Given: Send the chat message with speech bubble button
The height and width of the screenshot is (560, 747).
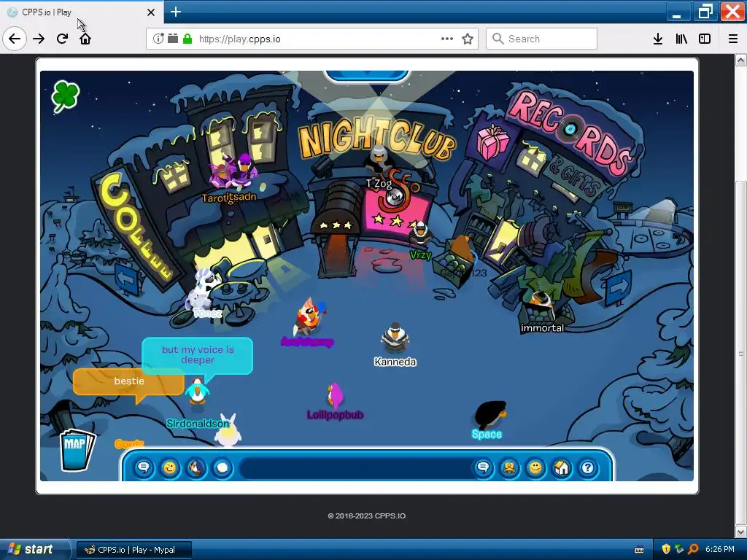Looking at the screenshot, I should click(x=483, y=468).
